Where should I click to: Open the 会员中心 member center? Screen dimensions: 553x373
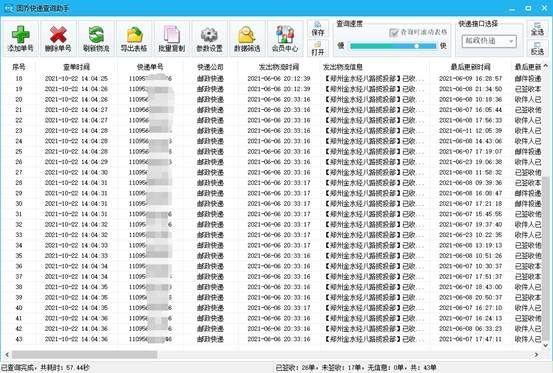[x=285, y=38]
